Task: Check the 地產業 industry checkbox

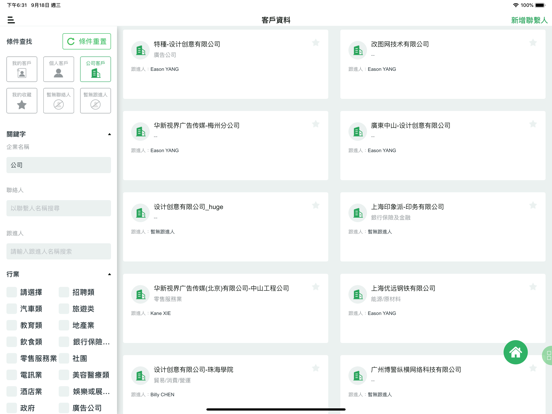Action: pyautogui.click(x=64, y=325)
